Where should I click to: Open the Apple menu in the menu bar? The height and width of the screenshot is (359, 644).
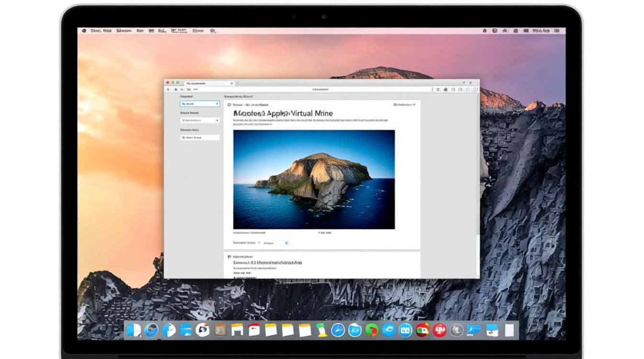coord(84,31)
